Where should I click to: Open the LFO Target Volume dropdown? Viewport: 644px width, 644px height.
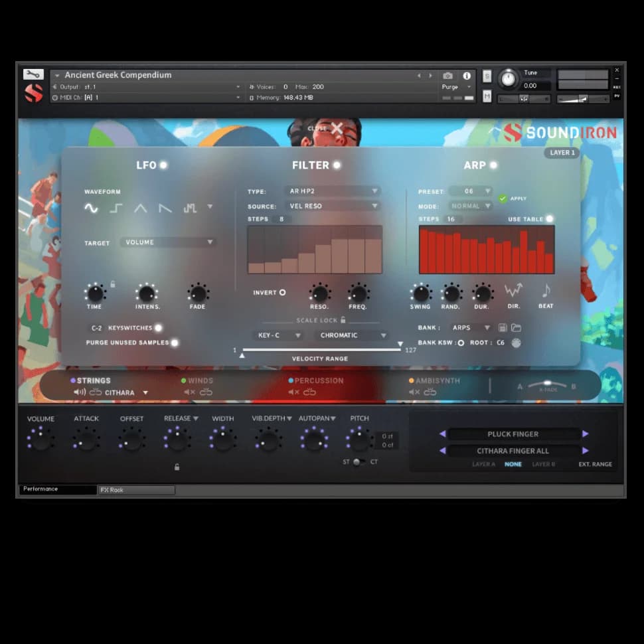[169, 242]
